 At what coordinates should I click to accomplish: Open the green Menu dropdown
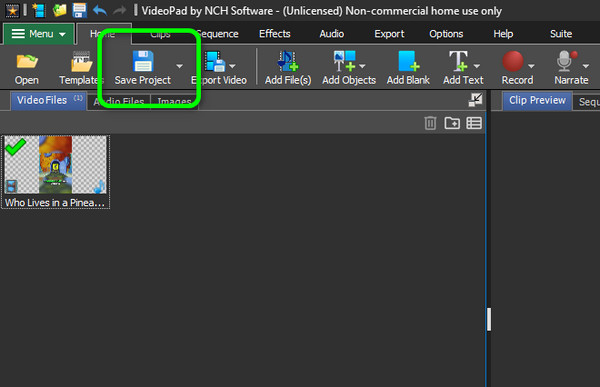(x=38, y=34)
